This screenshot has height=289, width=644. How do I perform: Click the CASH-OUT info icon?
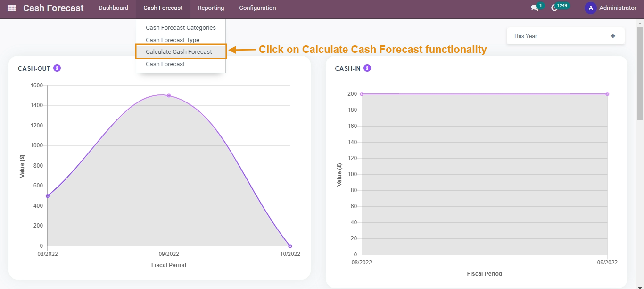(x=57, y=68)
